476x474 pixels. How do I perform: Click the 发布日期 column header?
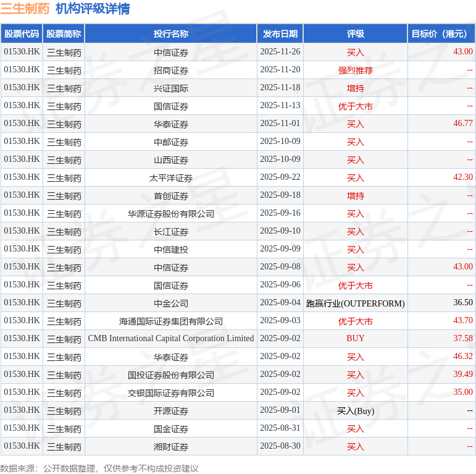(280, 34)
